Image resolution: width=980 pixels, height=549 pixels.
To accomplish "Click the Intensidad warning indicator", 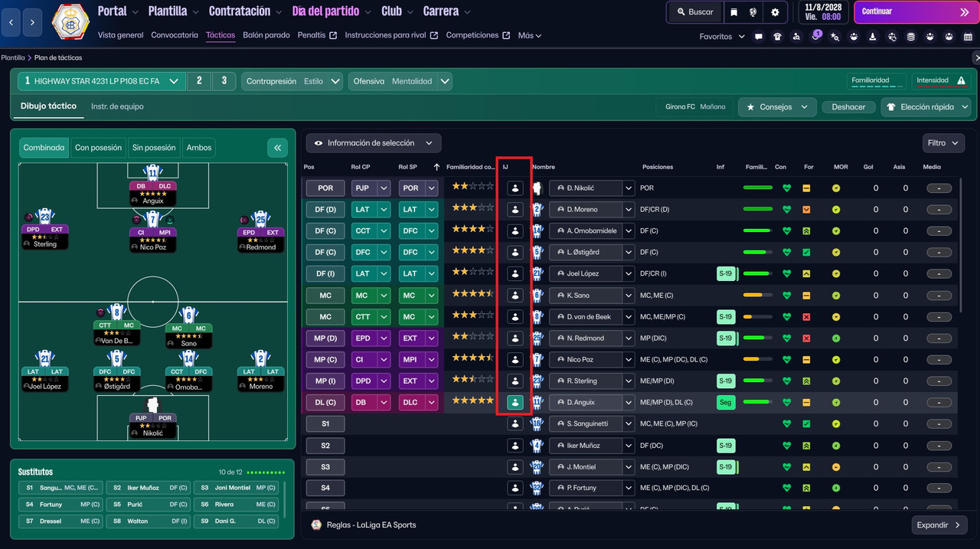I will click(x=941, y=80).
